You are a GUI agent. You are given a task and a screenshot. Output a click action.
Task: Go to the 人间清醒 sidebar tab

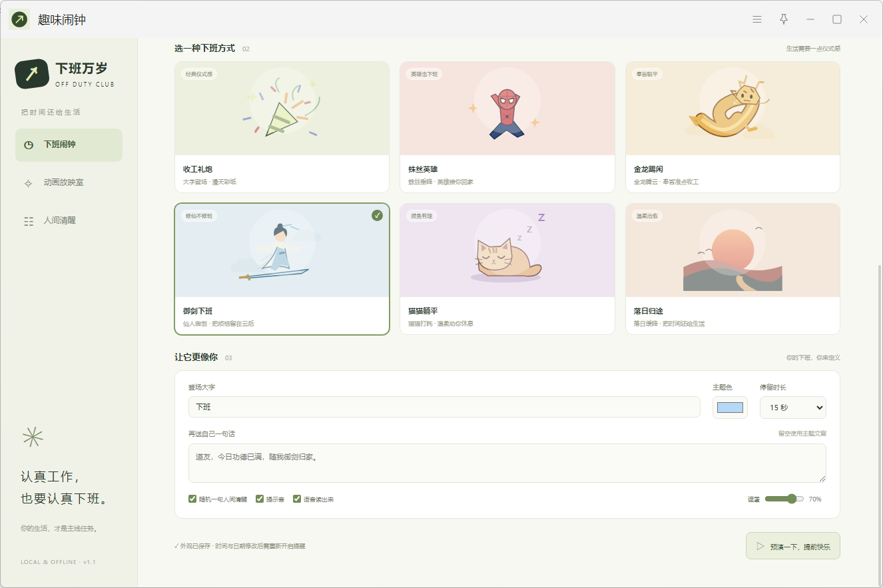[x=69, y=221]
